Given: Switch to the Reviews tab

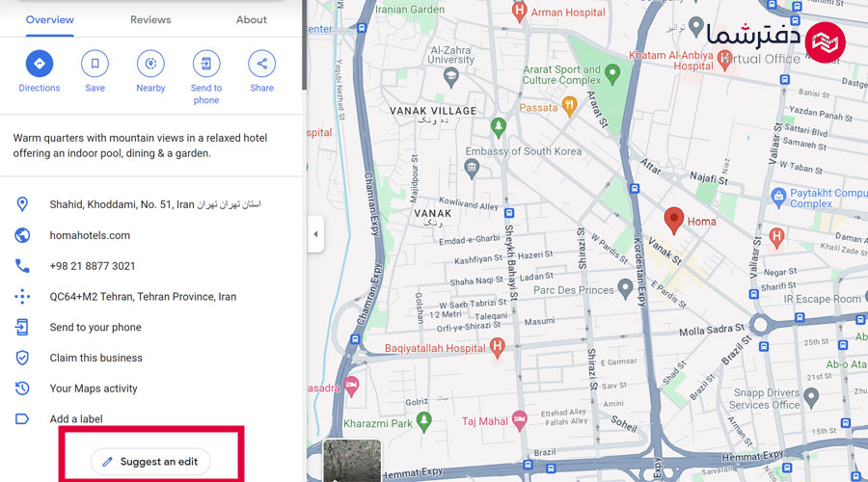Looking at the screenshot, I should 150,20.
